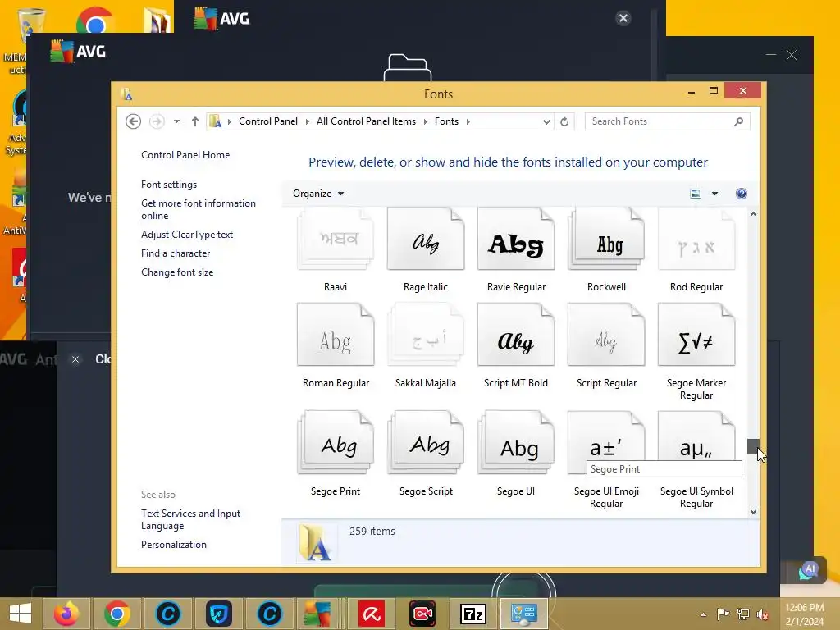Select the Rod Regular font icon
This screenshot has width=840, height=630.
coord(696,240)
